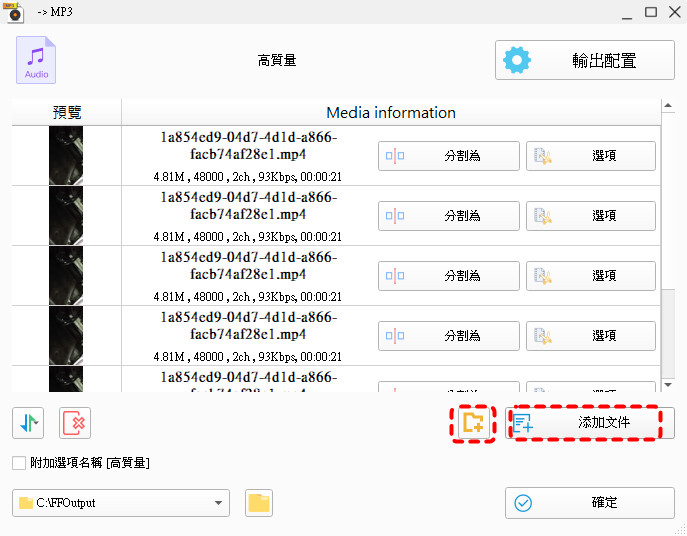Click the browse output folder icon
The image size is (687, 536).
259,503
